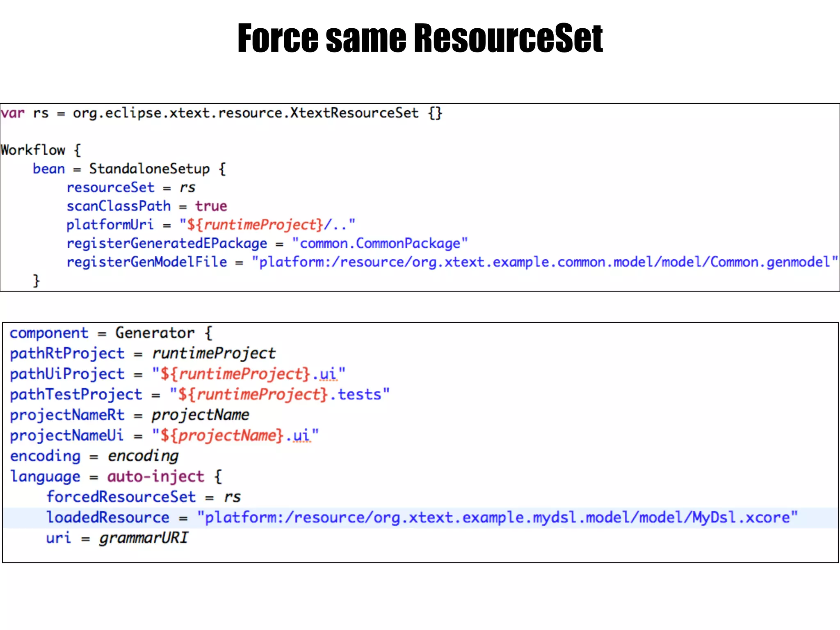This screenshot has width=840, height=630.
Task: Click the slide title 'Force same ResourceSet'
Action: click(x=420, y=38)
